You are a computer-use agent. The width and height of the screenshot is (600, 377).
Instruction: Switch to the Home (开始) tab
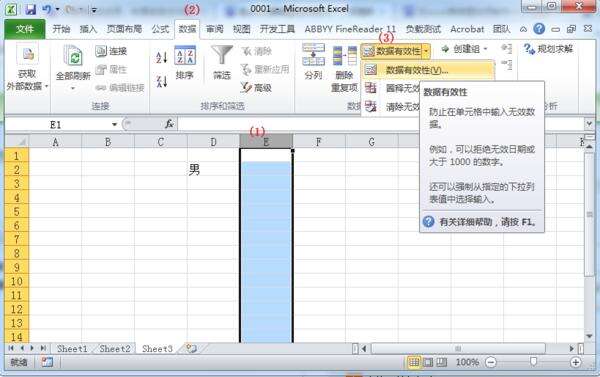point(61,29)
